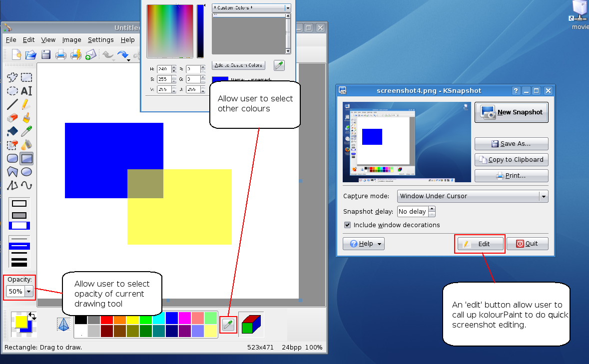Select the Spraycan tool
Viewport: 589px width, 364px height.
[x=26, y=145]
